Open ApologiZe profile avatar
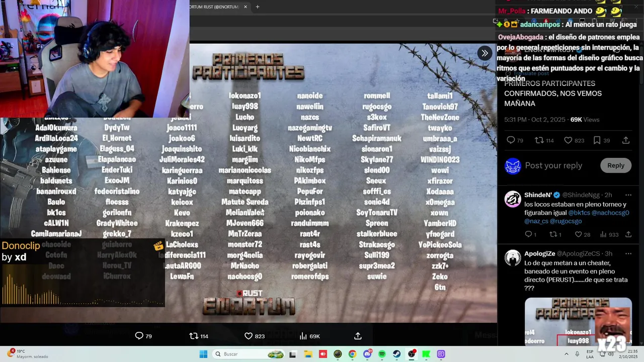This screenshot has height=362, width=644. click(x=513, y=258)
